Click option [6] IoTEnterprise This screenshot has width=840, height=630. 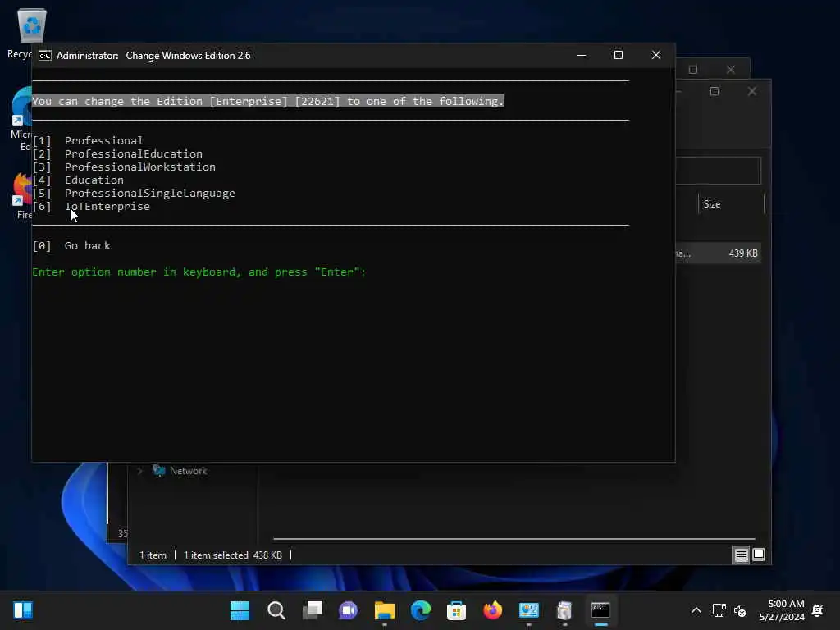coord(91,207)
